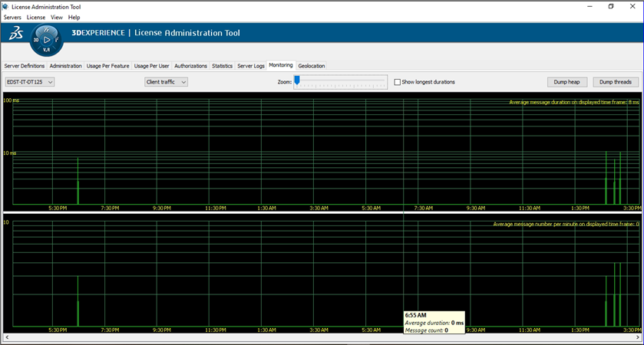
Task: Open the View menu
Action: [x=56, y=17]
